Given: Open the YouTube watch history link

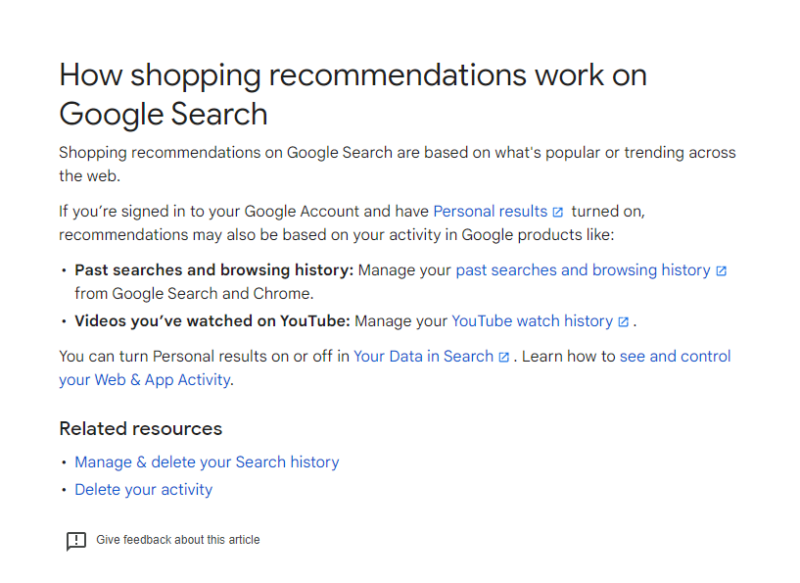Looking at the screenshot, I should [531, 321].
